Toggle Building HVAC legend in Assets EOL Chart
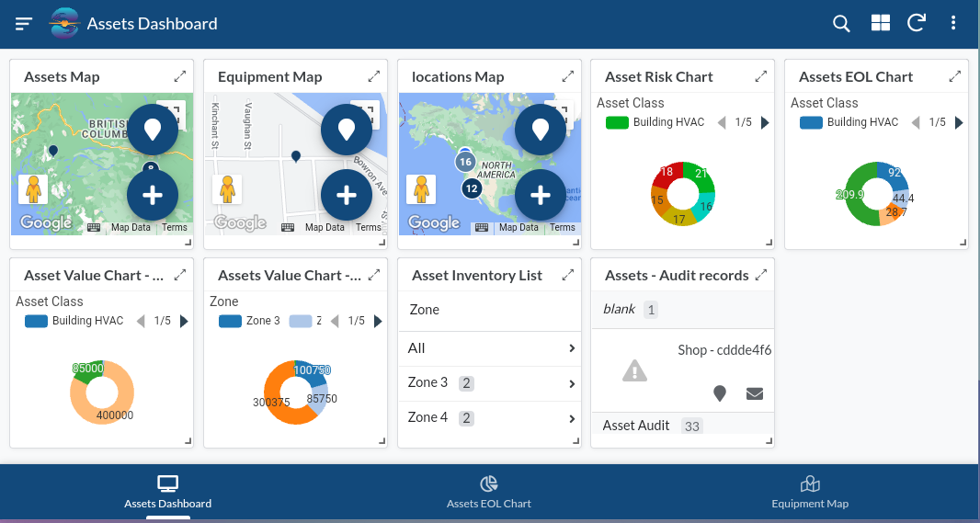The height and width of the screenshot is (523, 980). tap(849, 122)
